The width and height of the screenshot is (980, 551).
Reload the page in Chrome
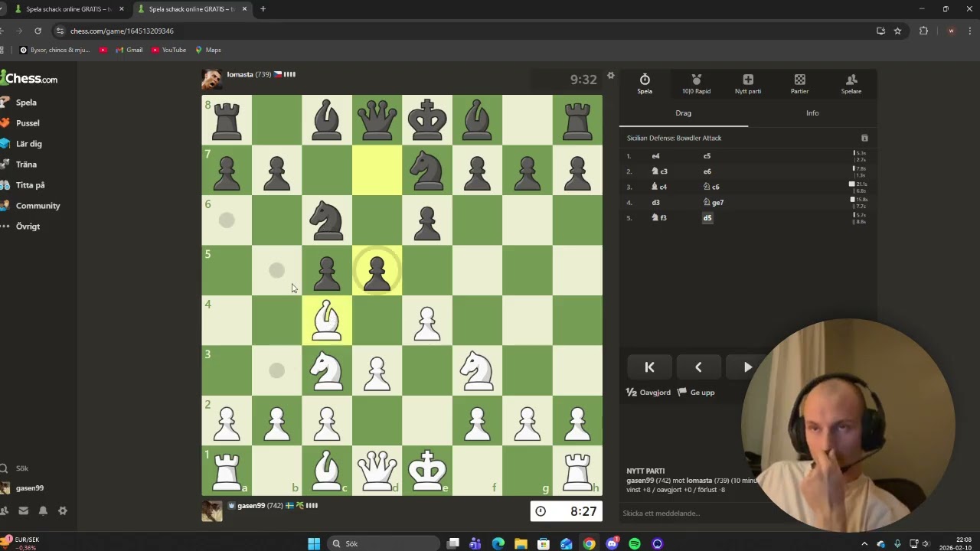click(38, 31)
